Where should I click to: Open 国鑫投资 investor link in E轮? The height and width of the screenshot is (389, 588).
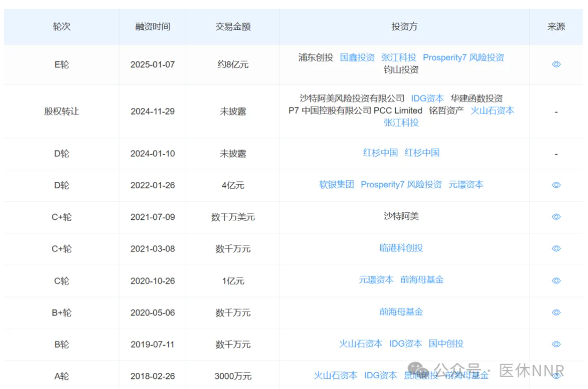click(357, 57)
